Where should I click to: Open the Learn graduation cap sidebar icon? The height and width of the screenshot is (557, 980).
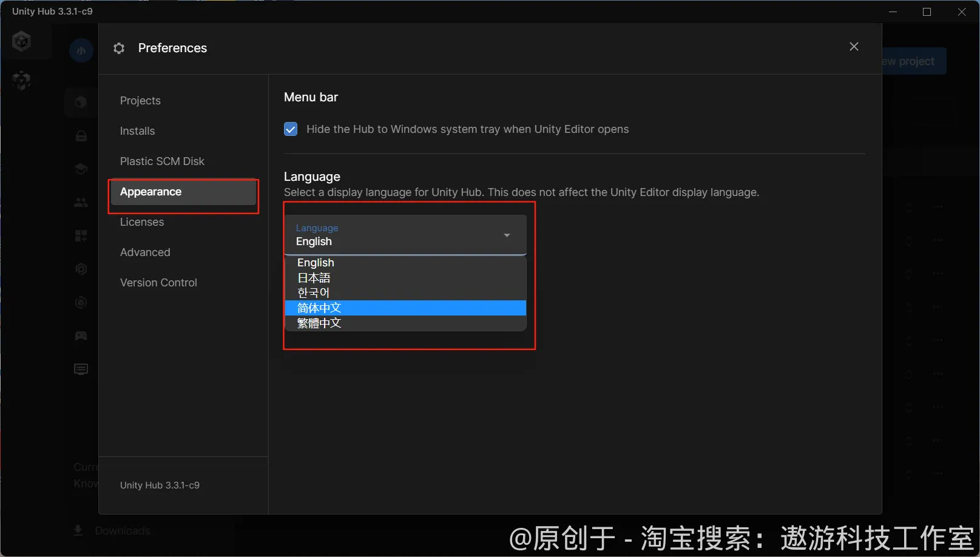(81, 169)
